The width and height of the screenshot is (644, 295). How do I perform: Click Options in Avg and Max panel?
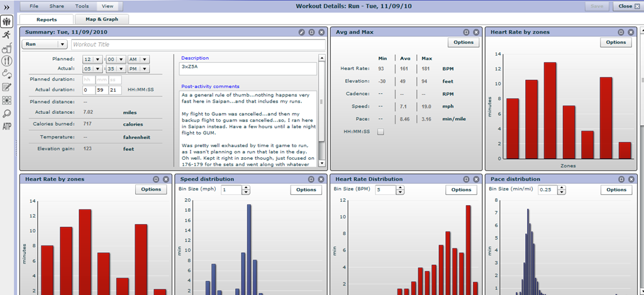pyautogui.click(x=464, y=42)
